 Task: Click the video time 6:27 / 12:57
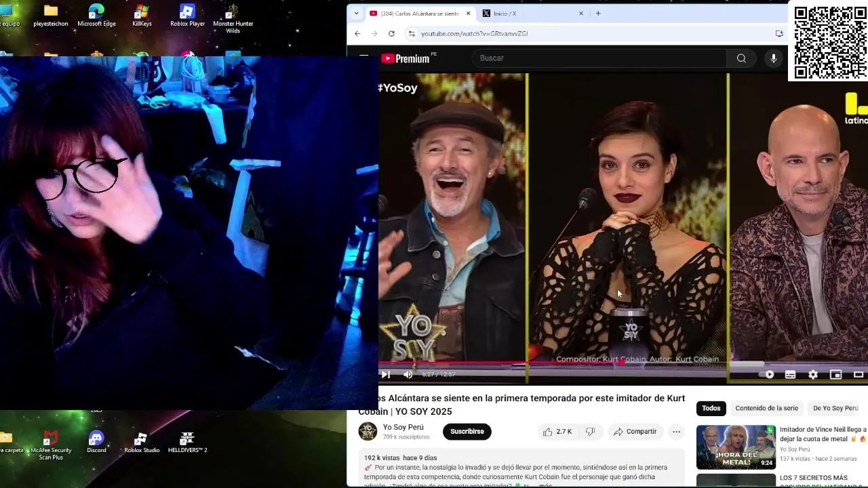click(439, 374)
